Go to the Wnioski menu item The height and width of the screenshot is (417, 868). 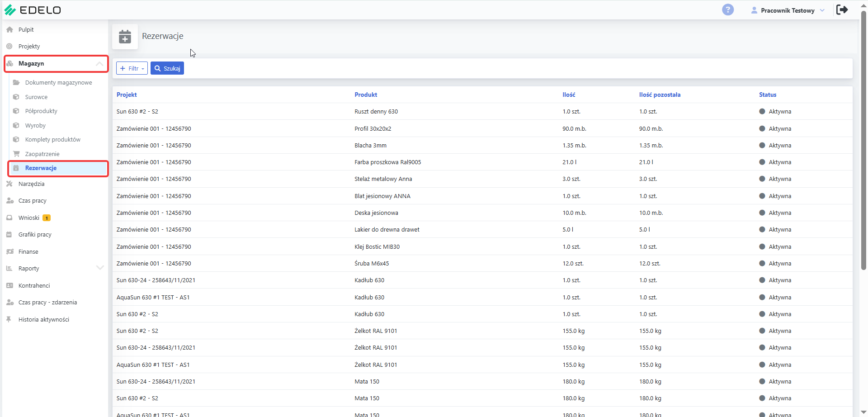29,218
